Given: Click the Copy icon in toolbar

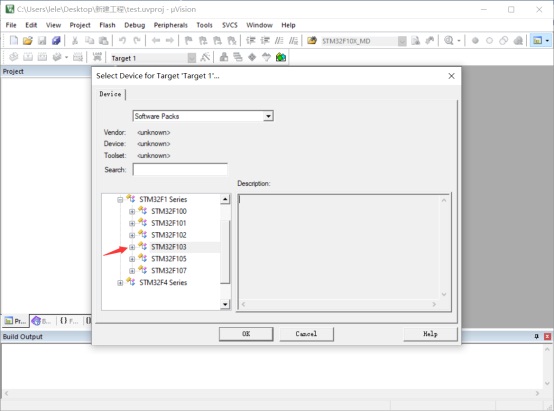Looking at the screenshot, I should [x=89, y=41].
